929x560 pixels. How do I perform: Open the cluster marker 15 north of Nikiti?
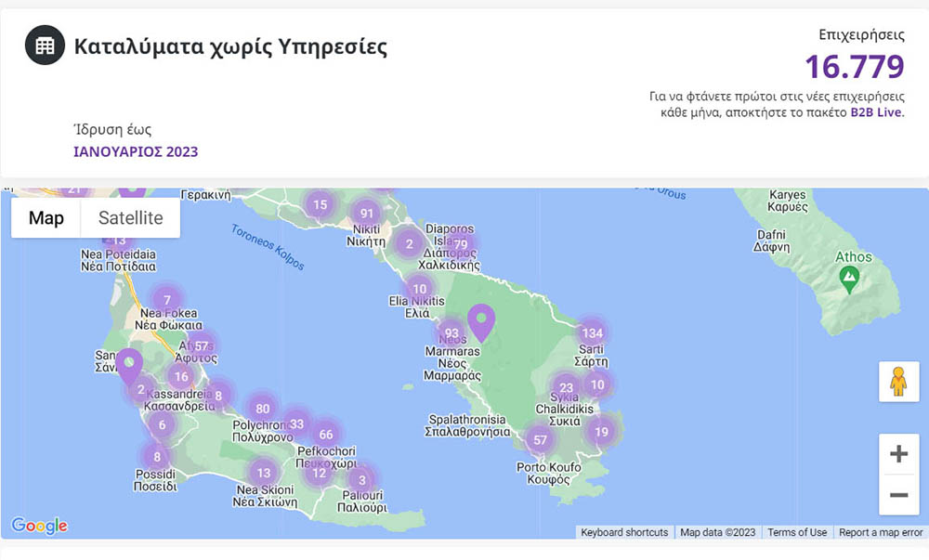pos(320,205)
